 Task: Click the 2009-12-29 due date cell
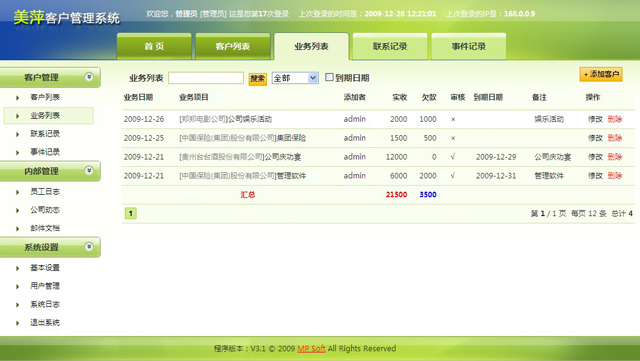pos(496,157)
